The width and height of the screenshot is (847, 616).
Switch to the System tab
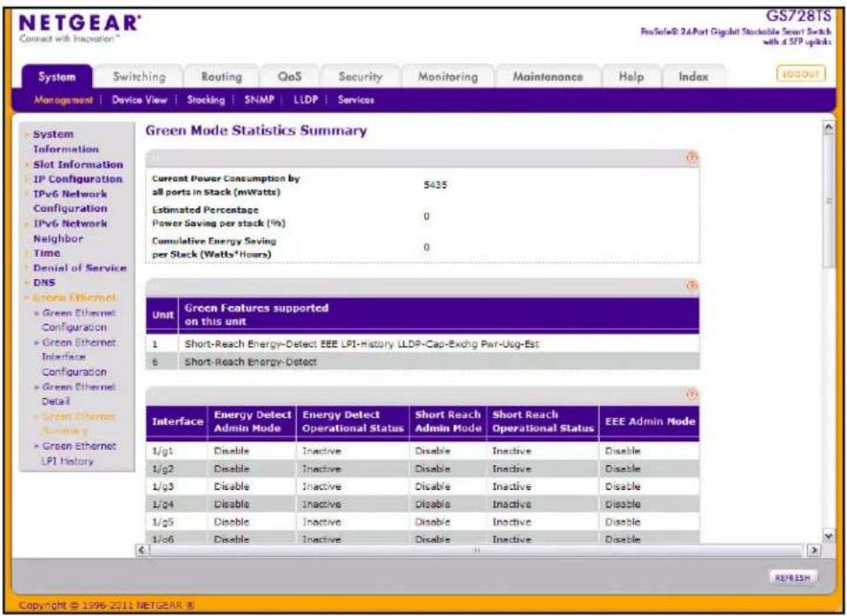tap(57, 77)
